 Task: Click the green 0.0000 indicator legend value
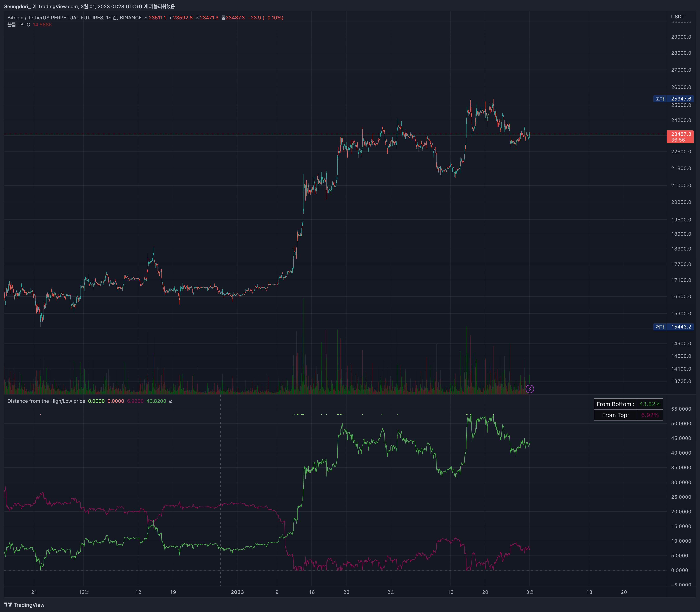pyautogui.click(x=96, y=401)
